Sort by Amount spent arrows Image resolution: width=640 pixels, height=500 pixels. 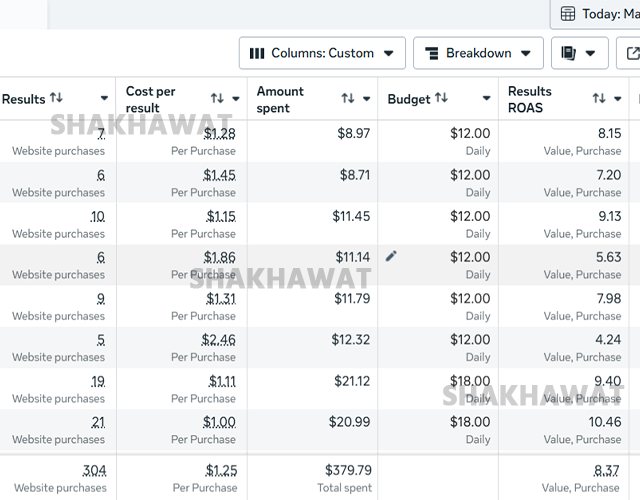(348, 98)
